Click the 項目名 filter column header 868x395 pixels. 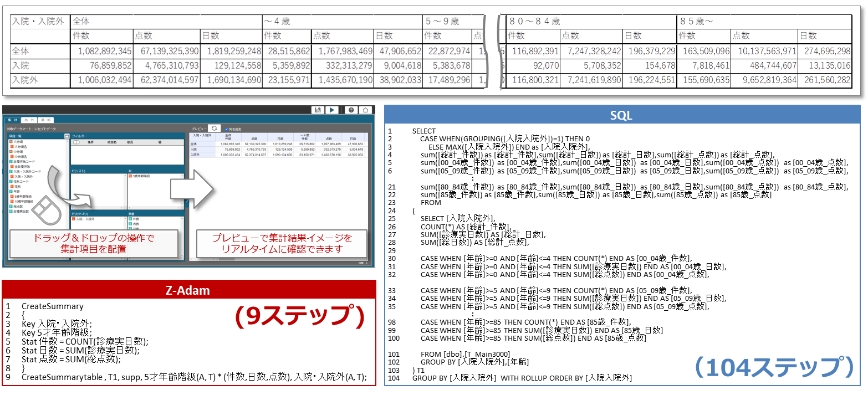[113, 142]
